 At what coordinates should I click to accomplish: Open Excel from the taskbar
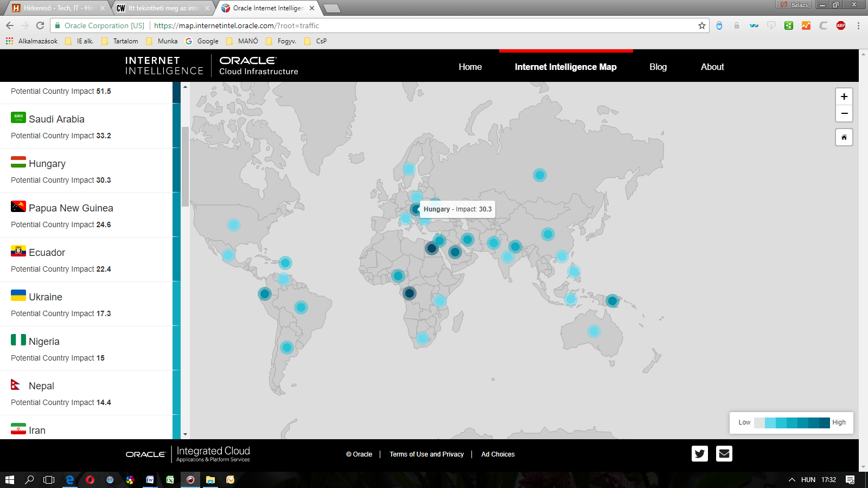[170, 479]
